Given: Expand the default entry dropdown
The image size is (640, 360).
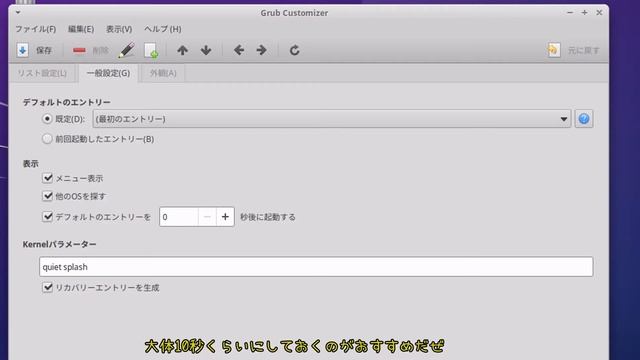Looking at the screenshot, I should pyautogui.click(x=331, y=119).
